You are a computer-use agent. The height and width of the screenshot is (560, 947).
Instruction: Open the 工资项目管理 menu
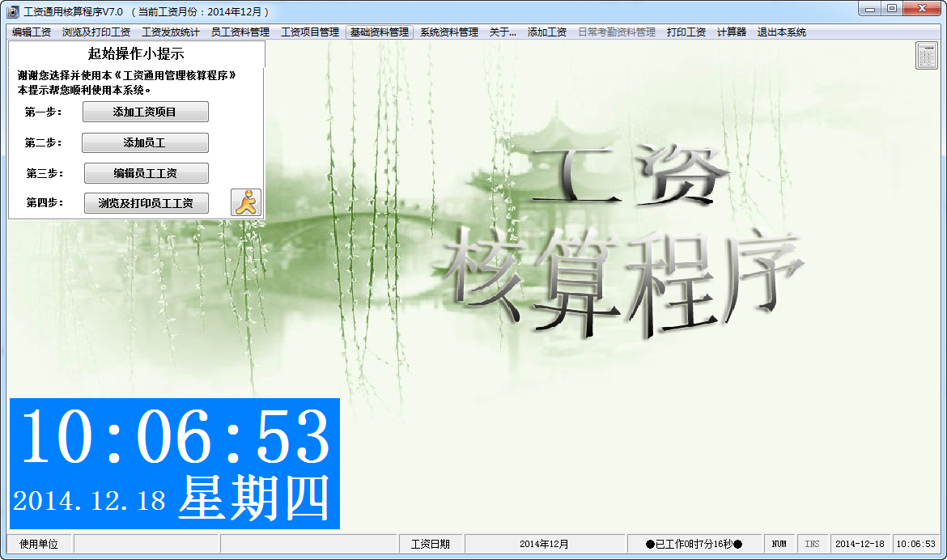pyautogui.click(x=309, y=32)
